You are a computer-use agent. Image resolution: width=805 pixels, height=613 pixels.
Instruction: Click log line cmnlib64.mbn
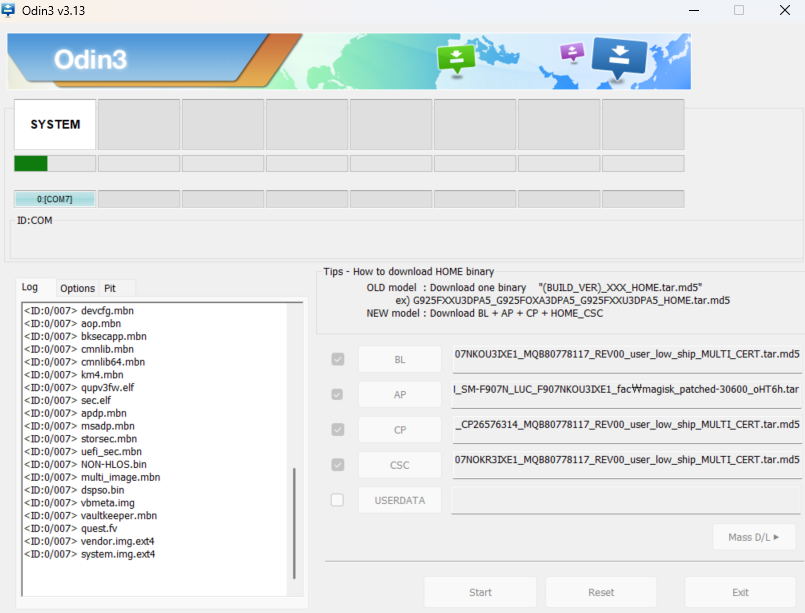point(84,361)
